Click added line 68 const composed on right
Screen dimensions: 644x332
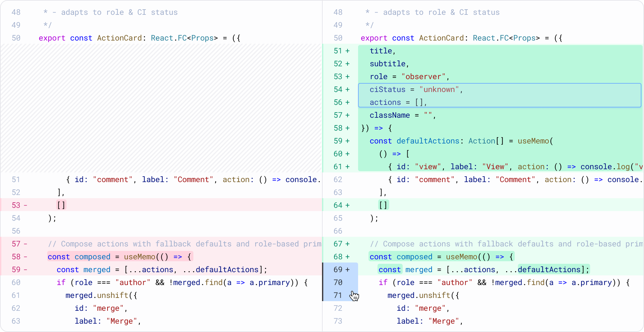(x=483, y=257)
